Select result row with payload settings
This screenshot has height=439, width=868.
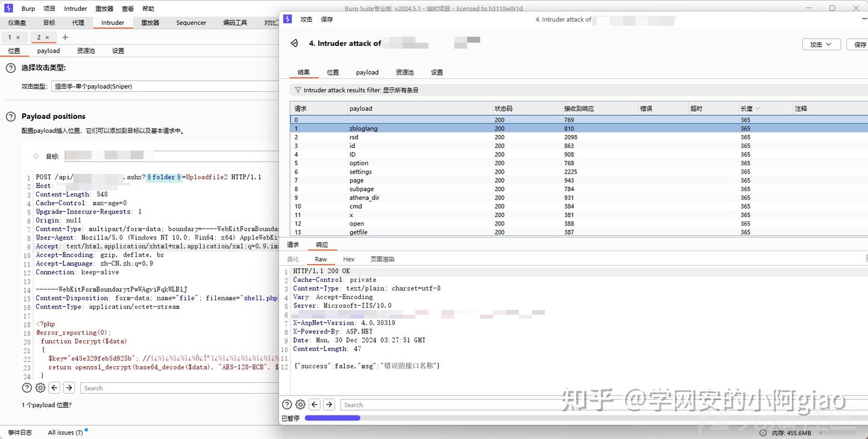579,172
